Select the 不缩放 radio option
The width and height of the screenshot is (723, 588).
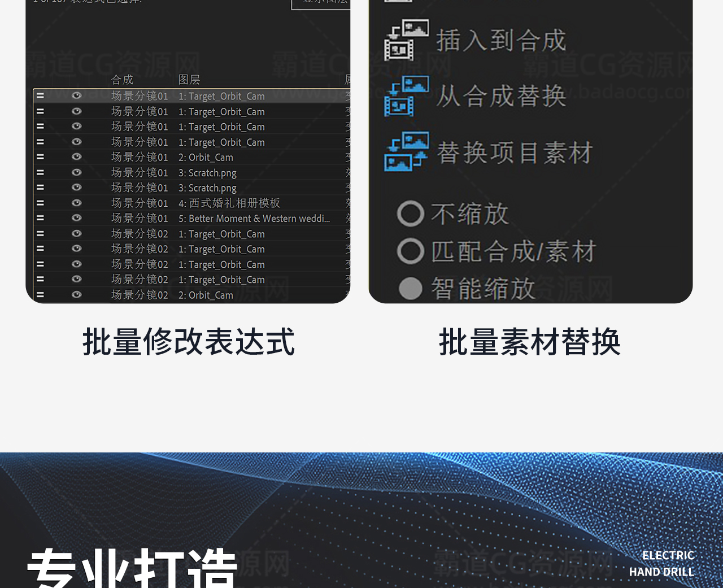411,214
